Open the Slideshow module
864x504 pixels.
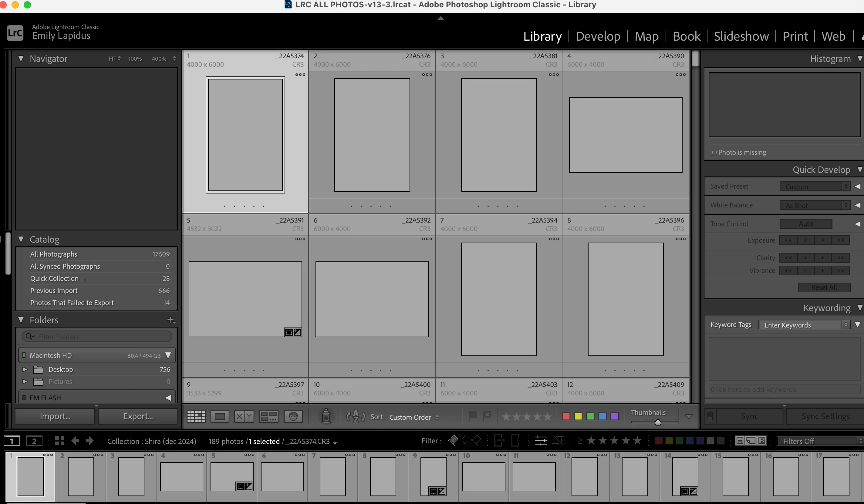tap(741, 36)
